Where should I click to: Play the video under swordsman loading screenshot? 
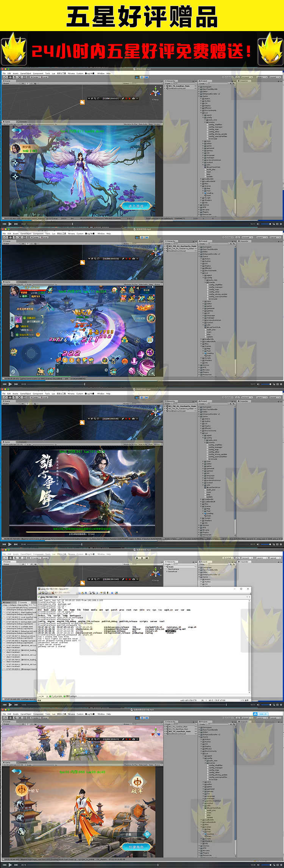coord(10,544)
